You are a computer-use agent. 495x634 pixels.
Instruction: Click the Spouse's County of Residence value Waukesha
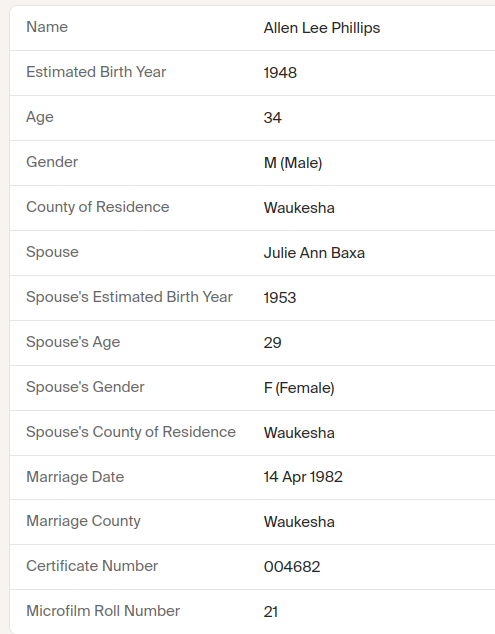(x=299, y=433)
